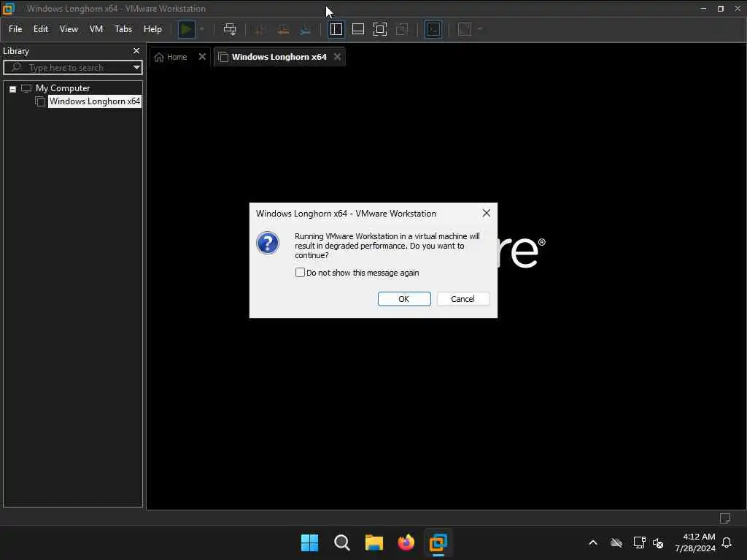Click OK in the dialog

coord(404,299)
